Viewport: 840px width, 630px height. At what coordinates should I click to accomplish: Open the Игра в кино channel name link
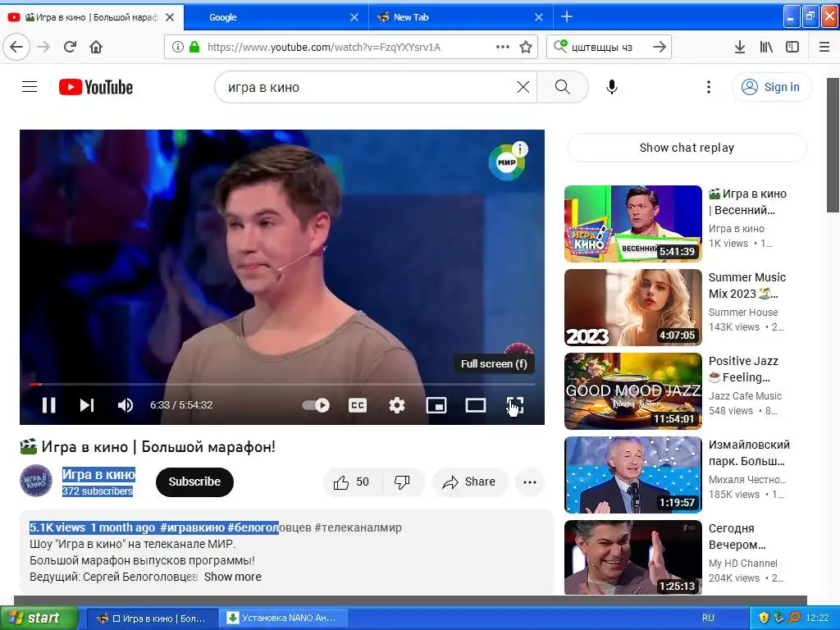point(98,474)
